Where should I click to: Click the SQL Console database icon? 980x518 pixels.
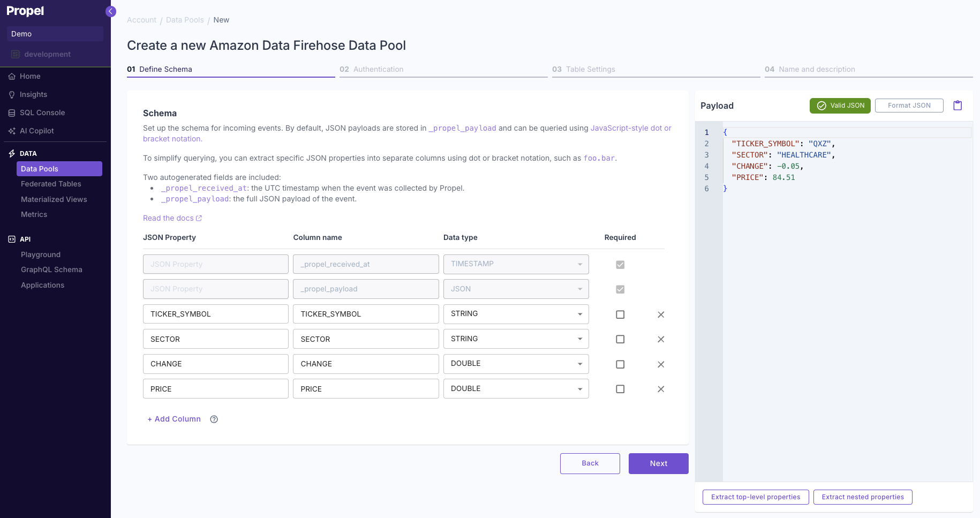11,112
